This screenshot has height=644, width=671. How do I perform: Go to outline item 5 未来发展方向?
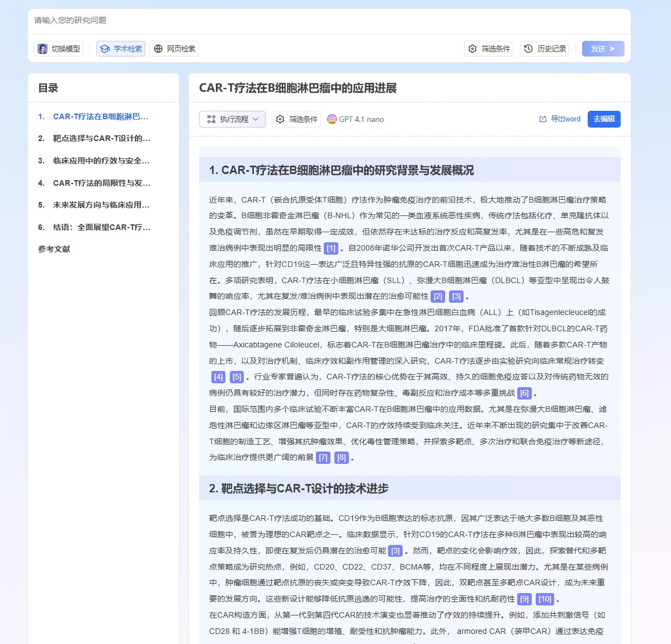coord(94,205)
